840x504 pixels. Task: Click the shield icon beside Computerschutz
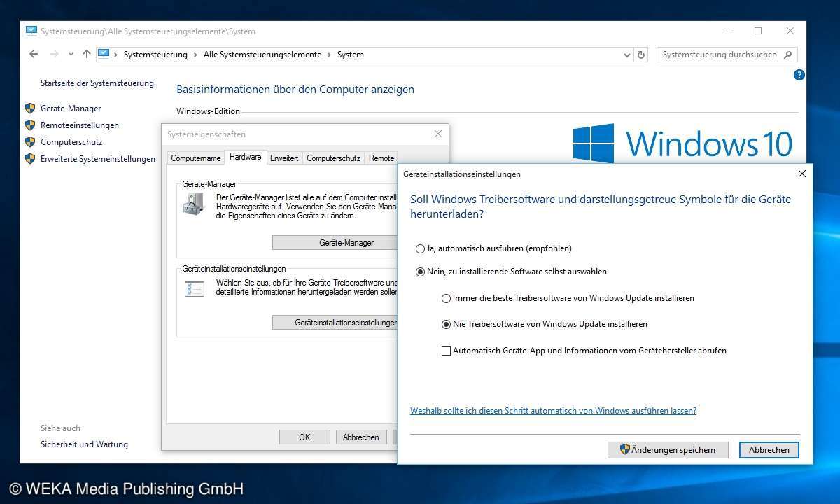(x=30, y=142)
